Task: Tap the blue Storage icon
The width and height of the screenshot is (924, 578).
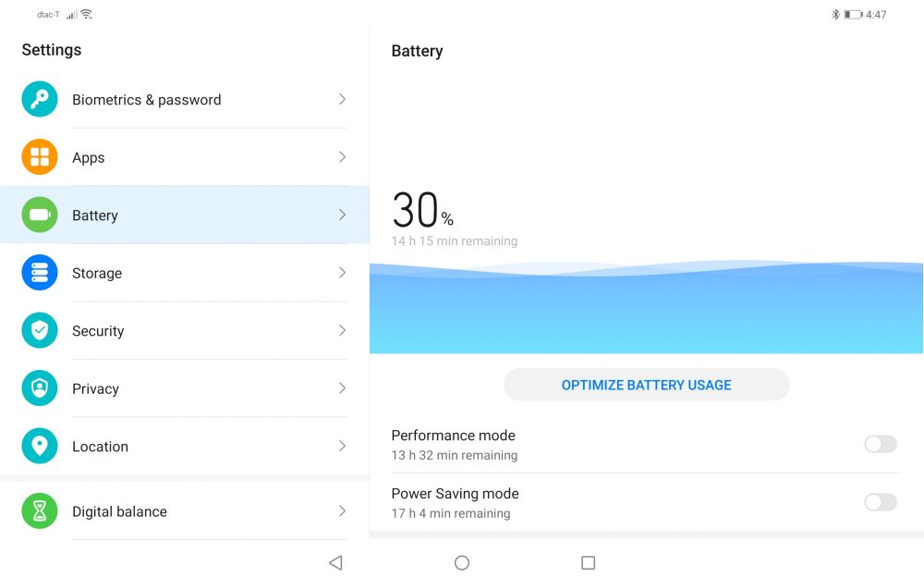Action: 40,273
